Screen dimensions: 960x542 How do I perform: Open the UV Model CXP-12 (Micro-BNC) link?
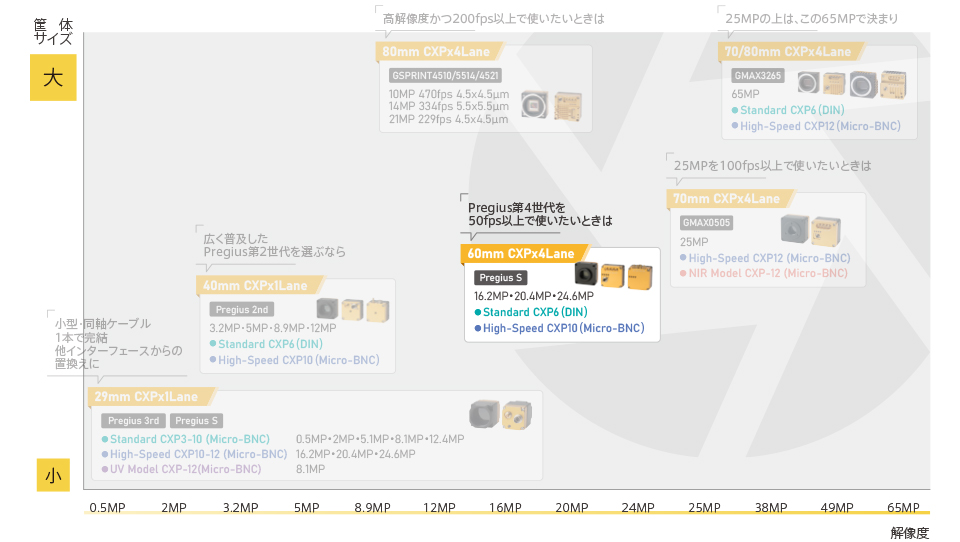coord(185,469)
